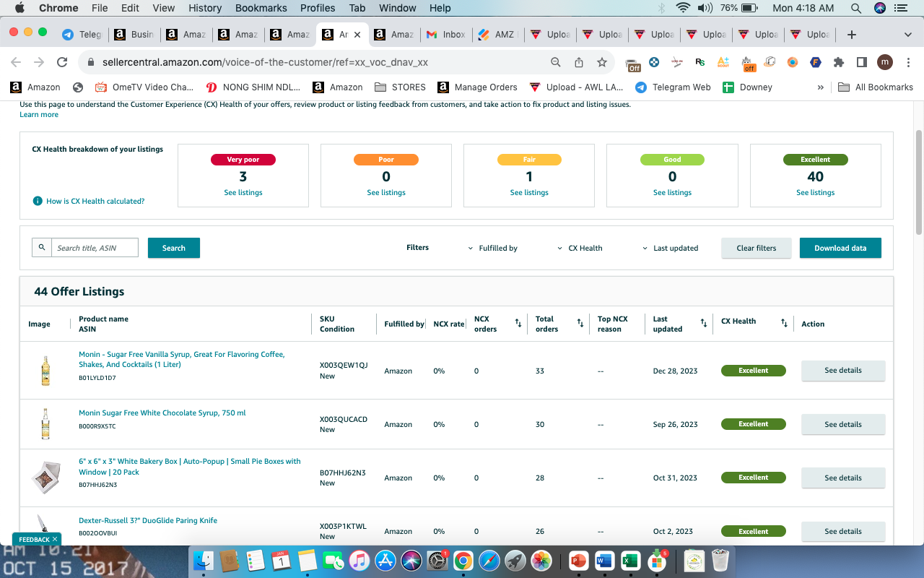Open the Chrome File menu

click(100, 8)
